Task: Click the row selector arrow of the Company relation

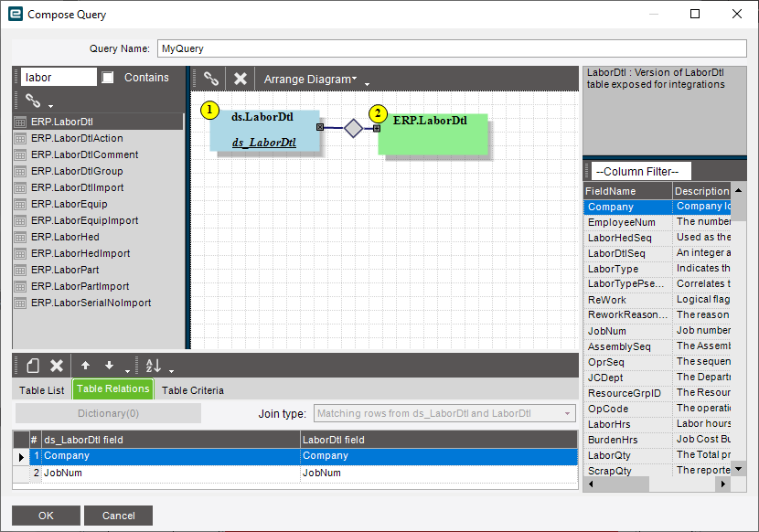Action: click(x=21, y=456)
